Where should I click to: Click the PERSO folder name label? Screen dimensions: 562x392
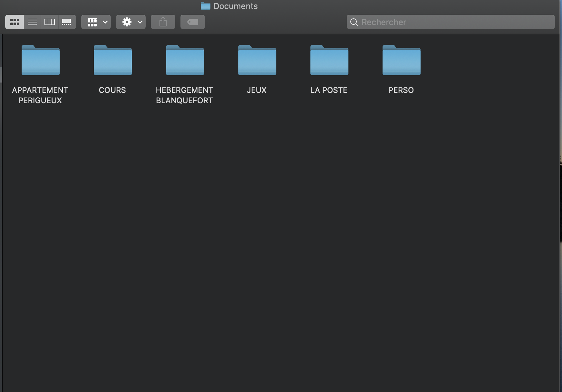pos(401,90)
